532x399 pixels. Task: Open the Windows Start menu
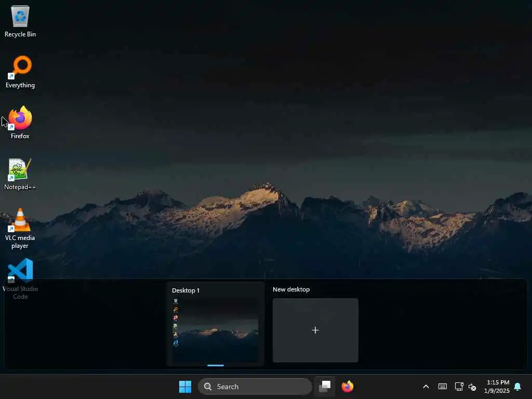(185, 387)
